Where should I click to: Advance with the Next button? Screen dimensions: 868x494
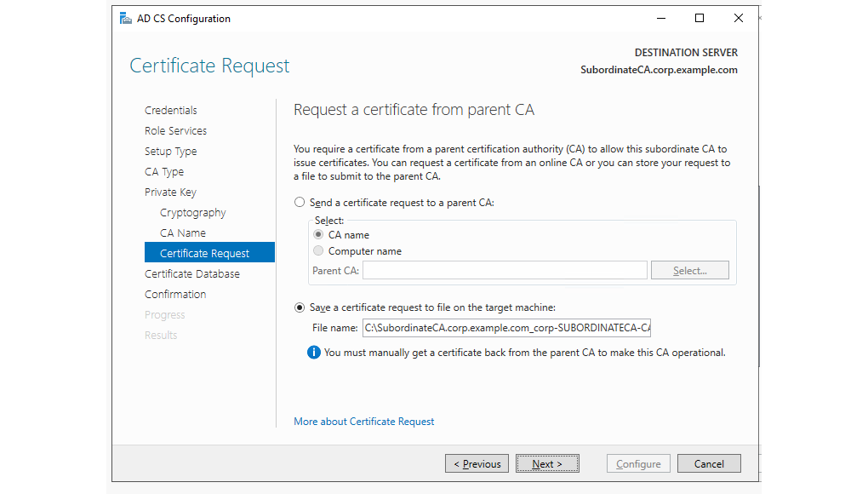point(547,463)
